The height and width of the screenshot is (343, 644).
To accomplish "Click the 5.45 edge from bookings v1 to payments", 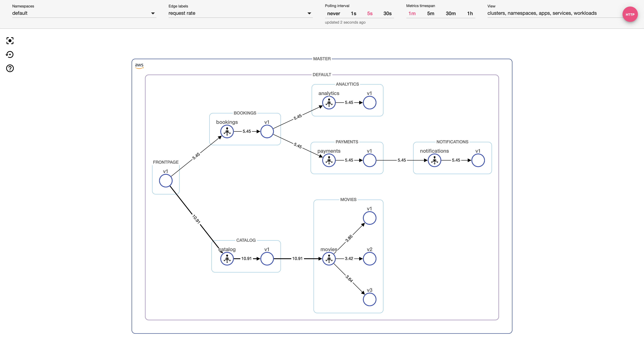I will [298, 146].
